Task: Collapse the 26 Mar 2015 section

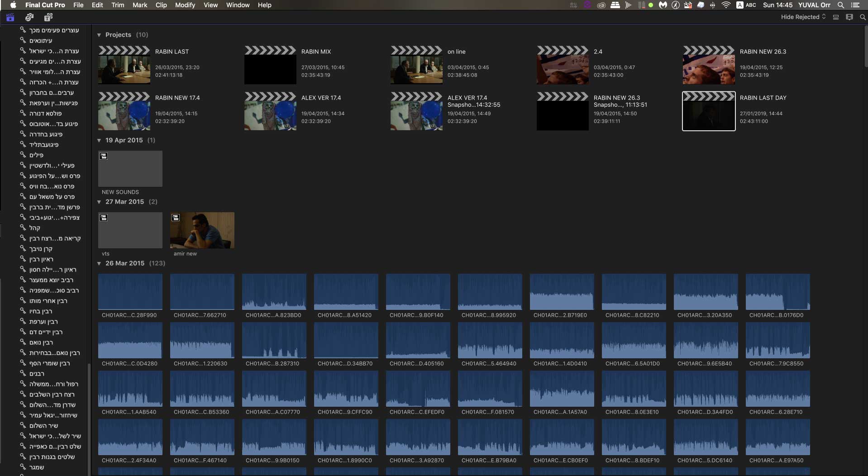Action: 99,263
